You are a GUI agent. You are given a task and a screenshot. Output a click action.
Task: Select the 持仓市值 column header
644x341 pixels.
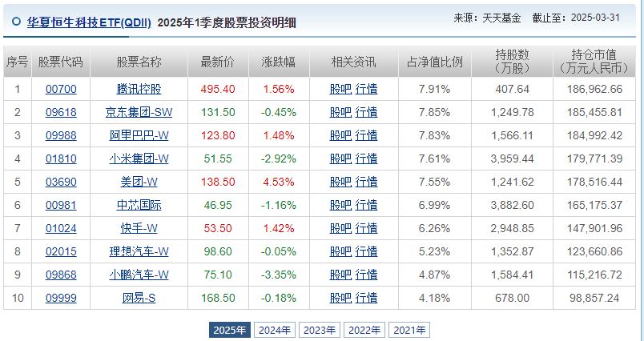pyautogui.click(x=594, y=62)
